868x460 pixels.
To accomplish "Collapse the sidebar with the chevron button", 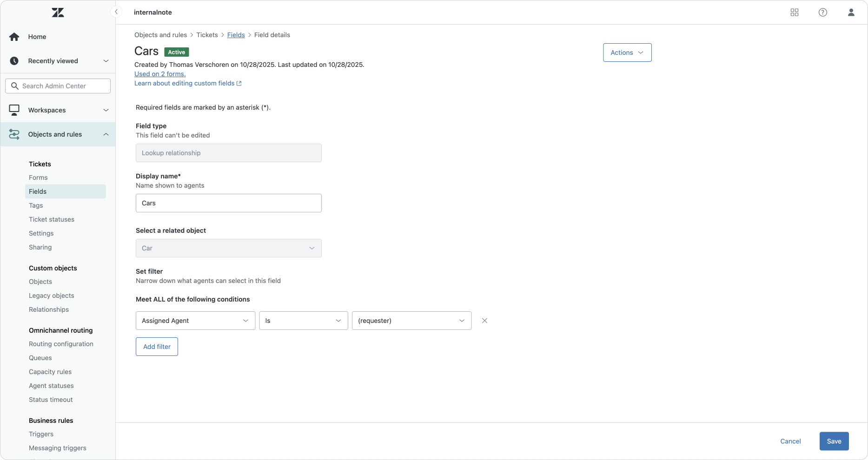I will 116,12.
